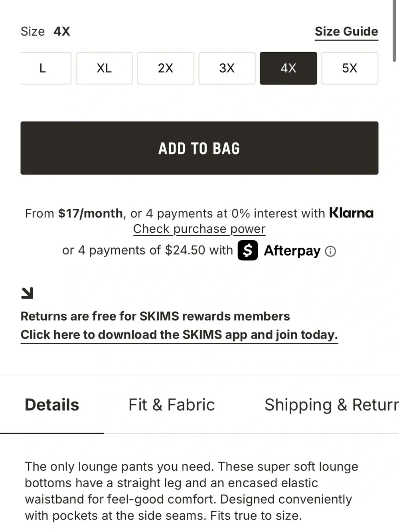Choose size 5X

[350, 68]
